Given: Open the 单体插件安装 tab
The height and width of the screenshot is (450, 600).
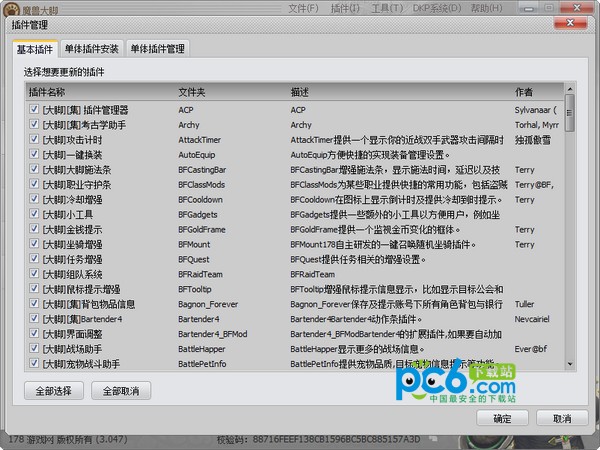Looking at the screenshot, I should tap(92, 49).
